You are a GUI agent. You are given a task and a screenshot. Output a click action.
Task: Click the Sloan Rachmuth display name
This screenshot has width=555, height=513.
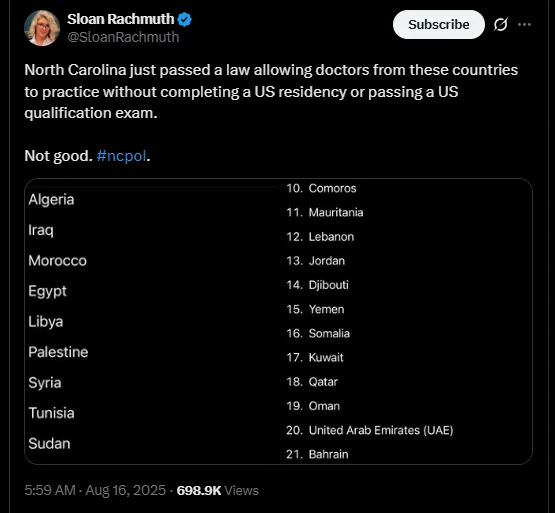point(121,19)
